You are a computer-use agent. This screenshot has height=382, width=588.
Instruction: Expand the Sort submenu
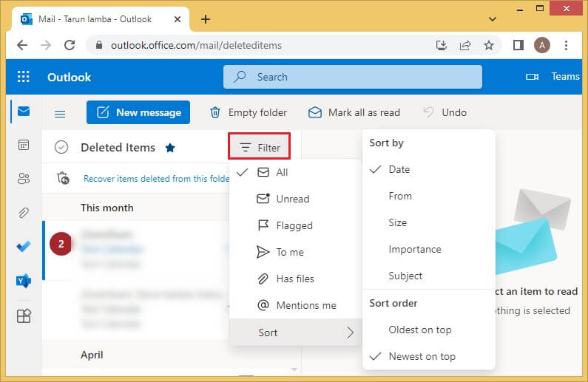[296, 332]
